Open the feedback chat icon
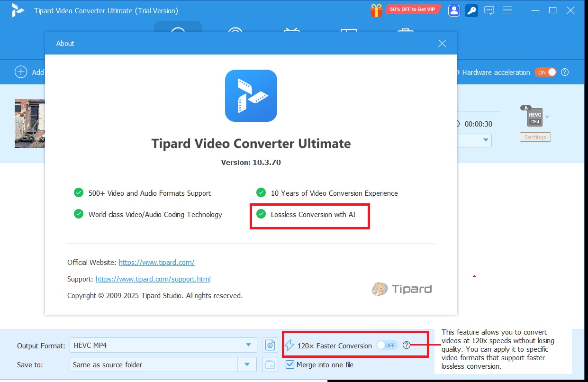 (489, 10)
